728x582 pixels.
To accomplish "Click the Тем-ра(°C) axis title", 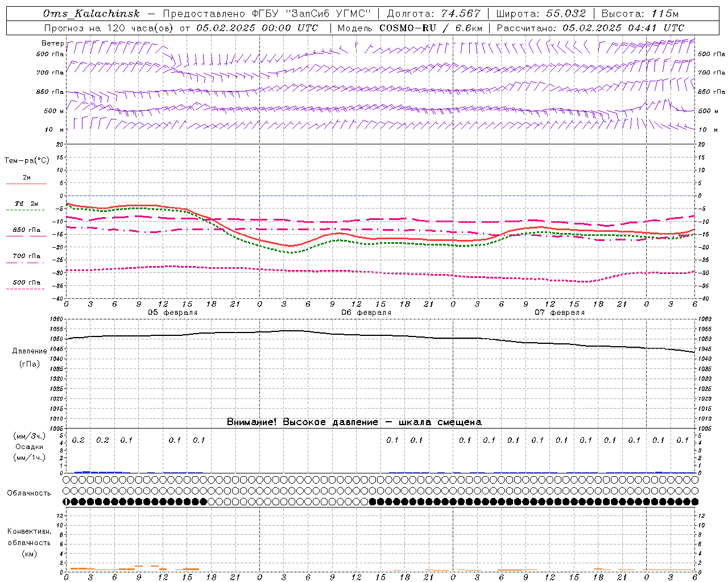I will click(27, 161).
